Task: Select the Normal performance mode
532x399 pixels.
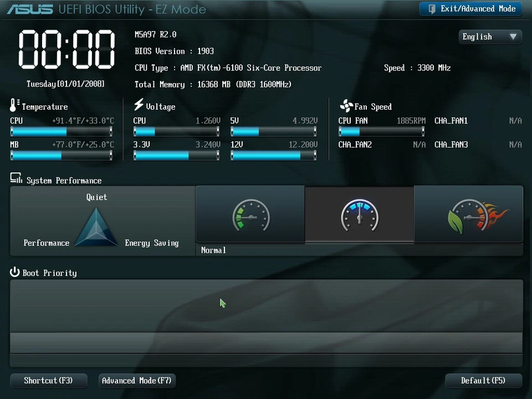Action: (359, 216)
